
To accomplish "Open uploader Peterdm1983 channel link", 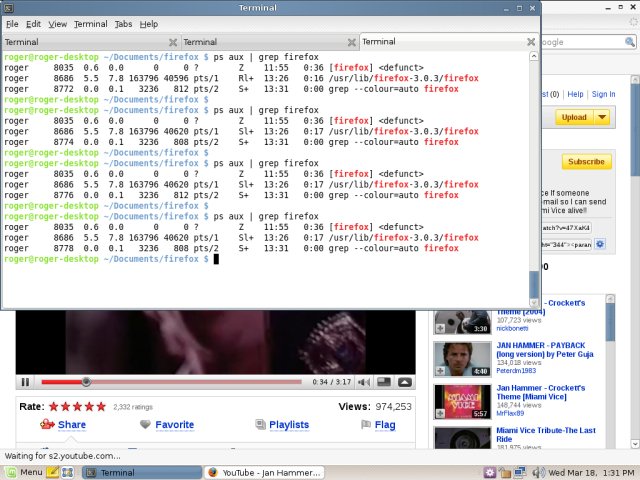I will (x=516, y=371).
